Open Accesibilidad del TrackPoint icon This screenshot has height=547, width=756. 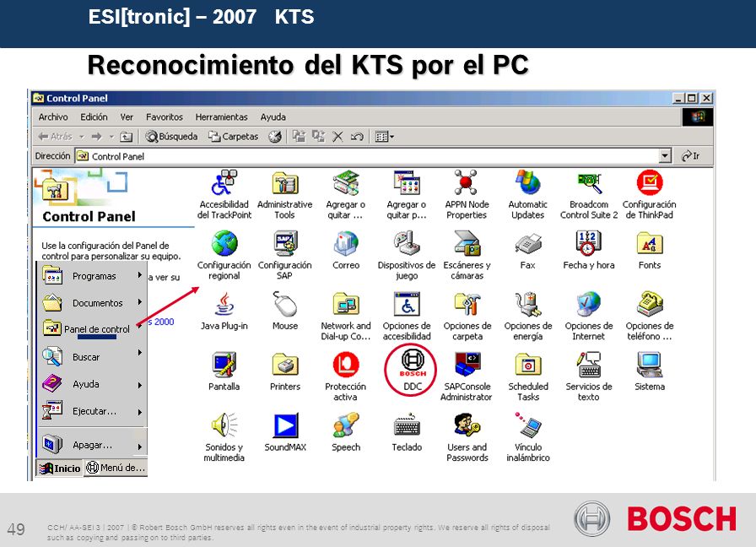224,183
